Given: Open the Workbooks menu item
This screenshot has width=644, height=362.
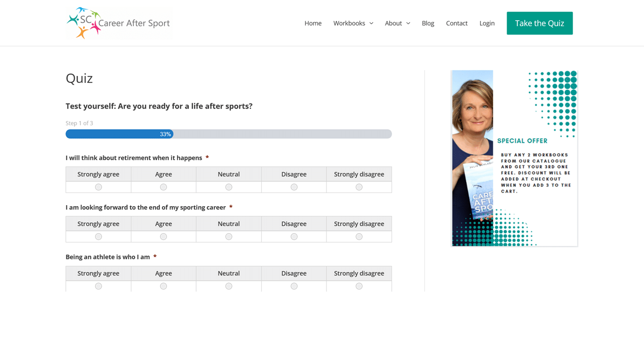Looking at the screenshot, I should (x=349, y=23).
